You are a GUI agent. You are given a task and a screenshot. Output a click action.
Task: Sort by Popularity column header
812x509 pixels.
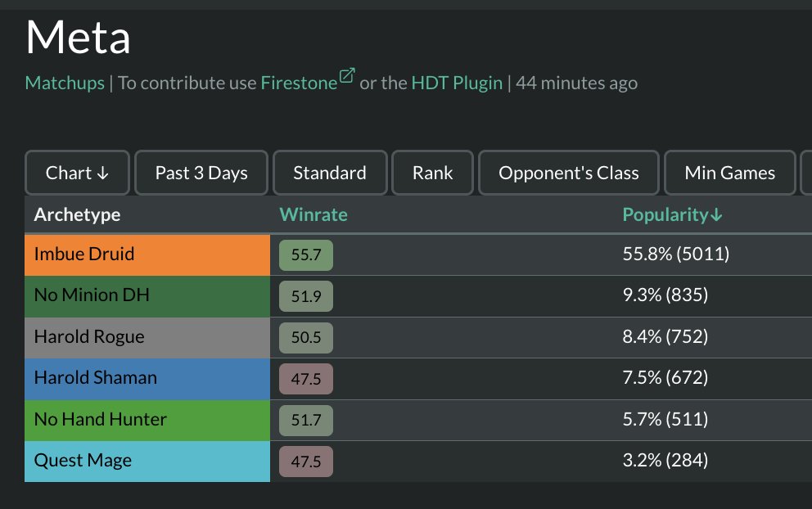point(672,214)
